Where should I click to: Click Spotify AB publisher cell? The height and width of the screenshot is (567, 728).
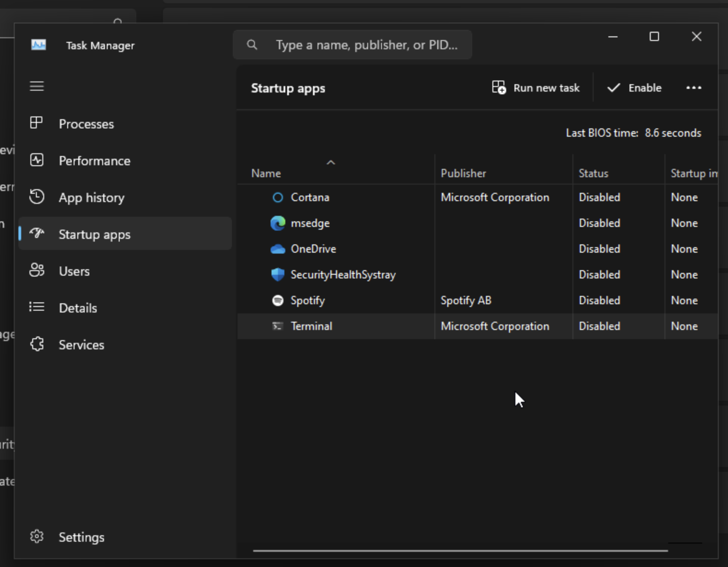coord(466,301)
